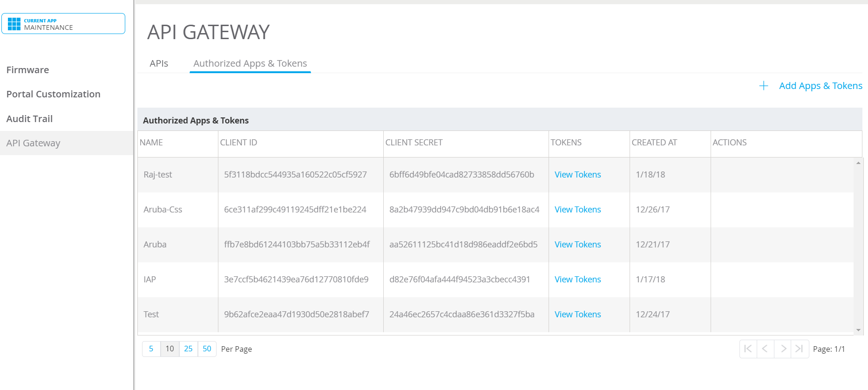
Task: Click the 12/26/17 created date
Action: click(x=652, y=210)
